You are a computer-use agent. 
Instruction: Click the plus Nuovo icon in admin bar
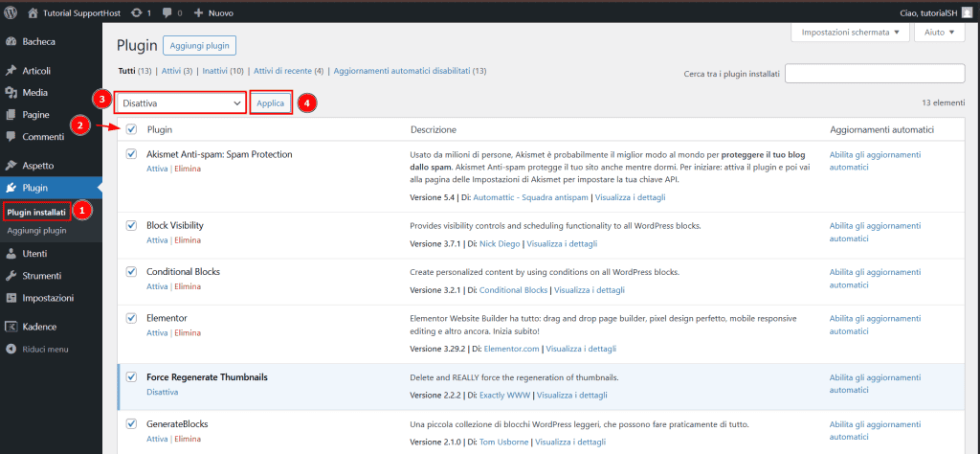[x=199, y=12]
